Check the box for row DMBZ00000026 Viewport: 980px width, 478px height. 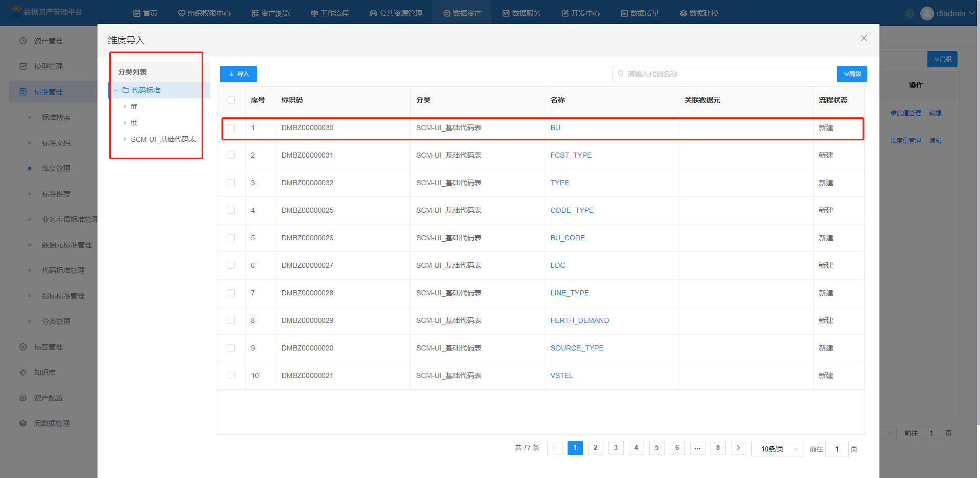[231, 238]
